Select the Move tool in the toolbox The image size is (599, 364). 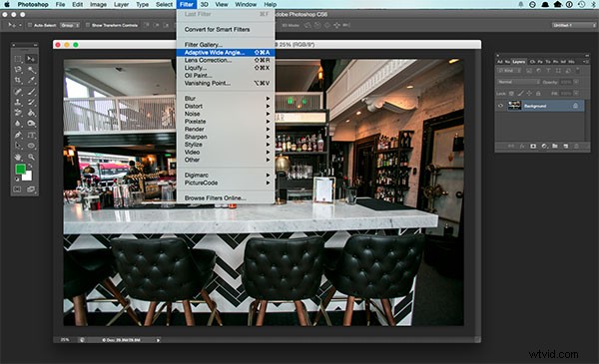point(31,59)
